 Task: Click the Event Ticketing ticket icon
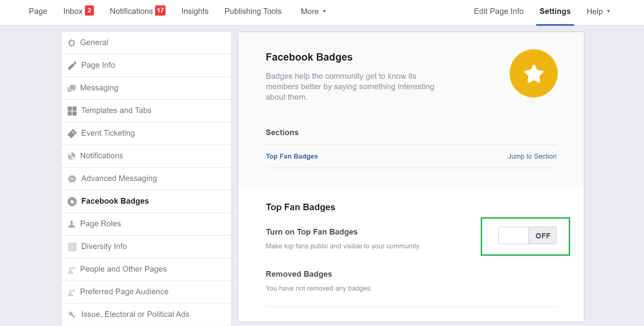pyautogui.click(x=72, y=133)
